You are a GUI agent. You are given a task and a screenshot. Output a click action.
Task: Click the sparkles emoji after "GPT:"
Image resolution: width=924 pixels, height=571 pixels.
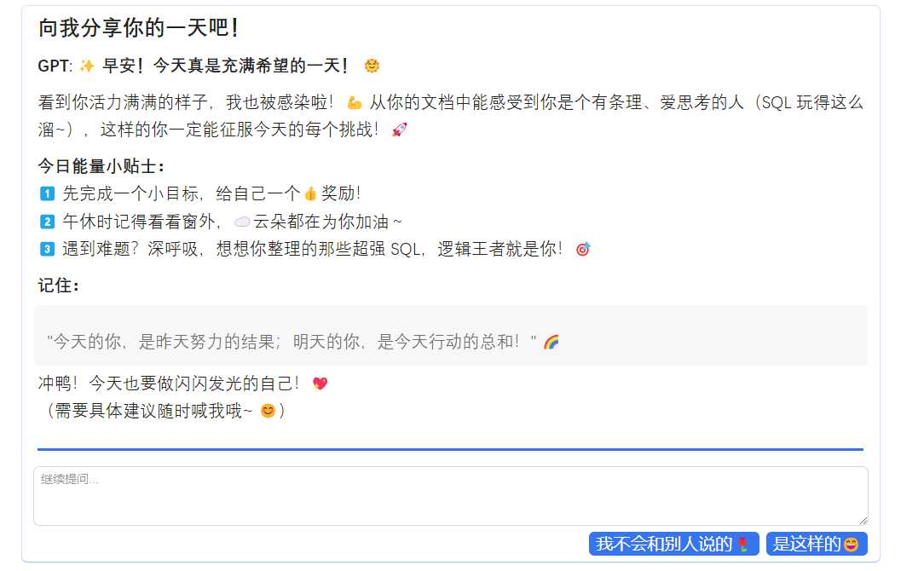pyautogui.click(x=86, y=66)
